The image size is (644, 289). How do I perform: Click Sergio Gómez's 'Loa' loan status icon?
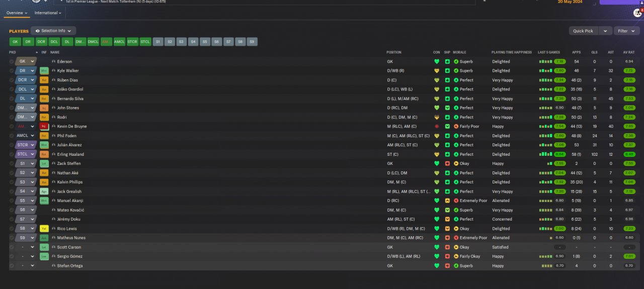click(x=44, y=256)
